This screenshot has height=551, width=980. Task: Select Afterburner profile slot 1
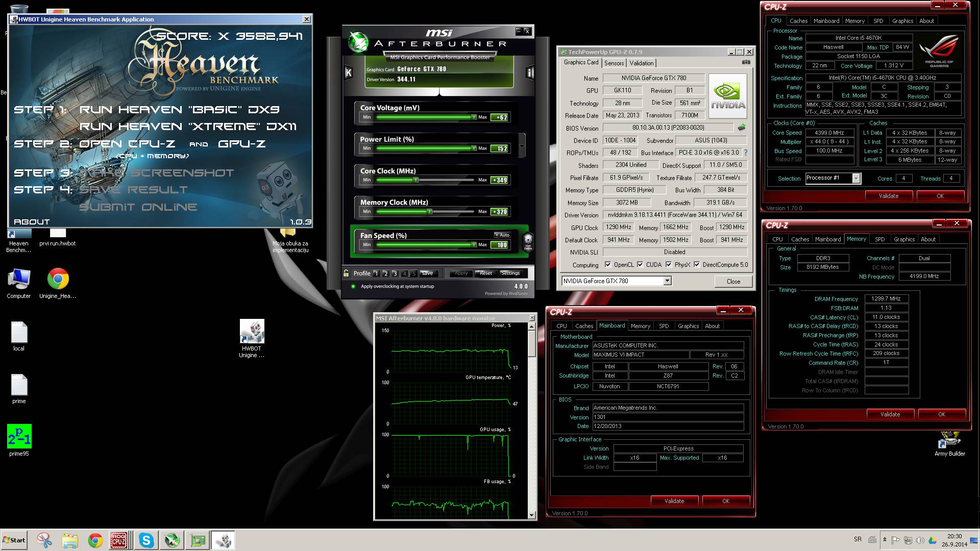(376, 273)
